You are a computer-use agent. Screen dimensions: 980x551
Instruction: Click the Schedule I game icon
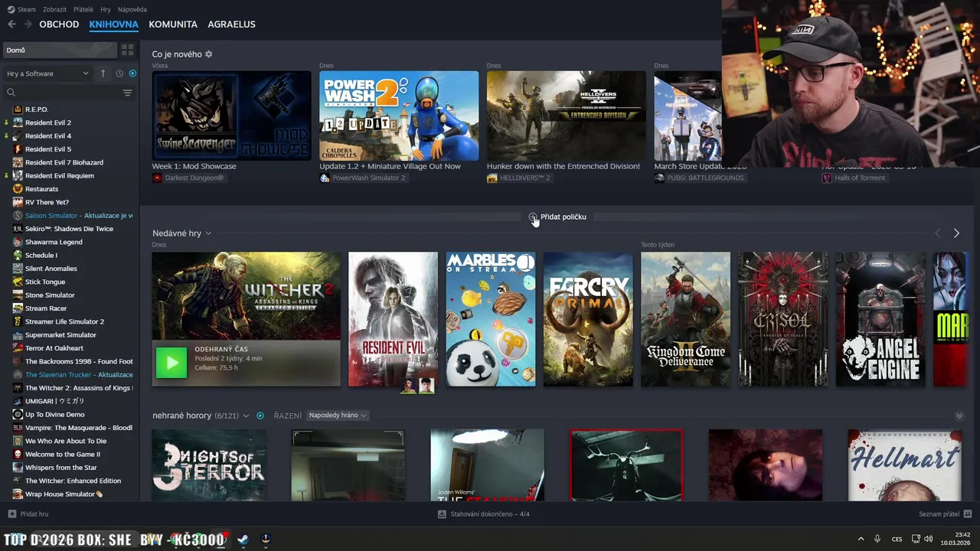click(x=18, y=256)
